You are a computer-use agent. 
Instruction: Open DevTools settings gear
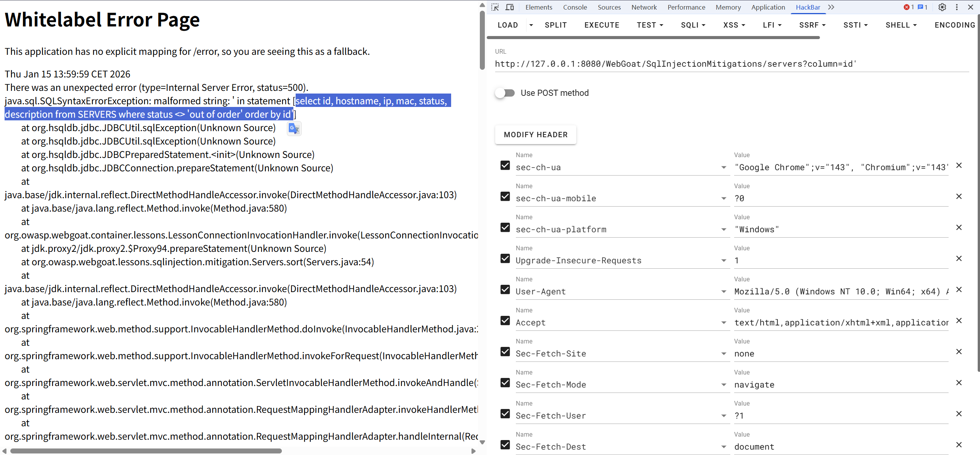942,7
